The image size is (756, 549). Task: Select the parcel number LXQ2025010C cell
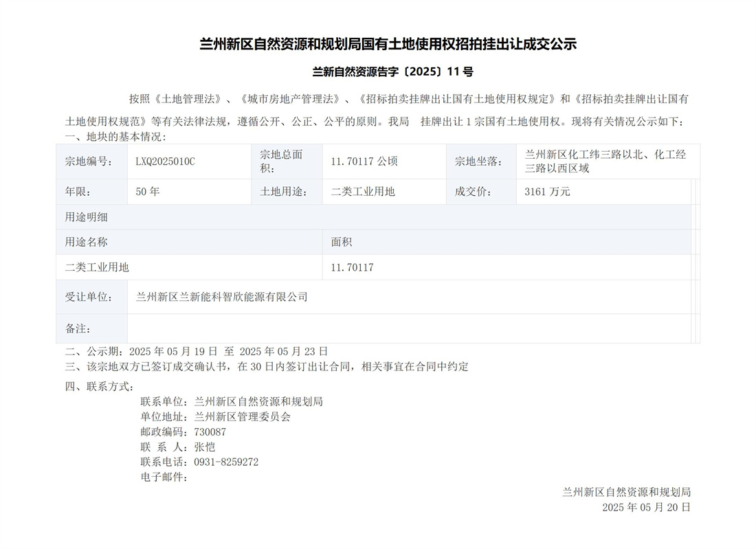point(166,161)
